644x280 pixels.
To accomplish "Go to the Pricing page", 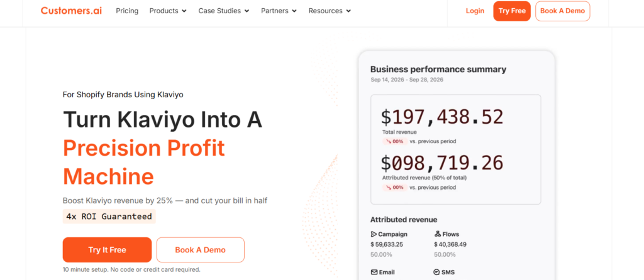I will 127,11.
